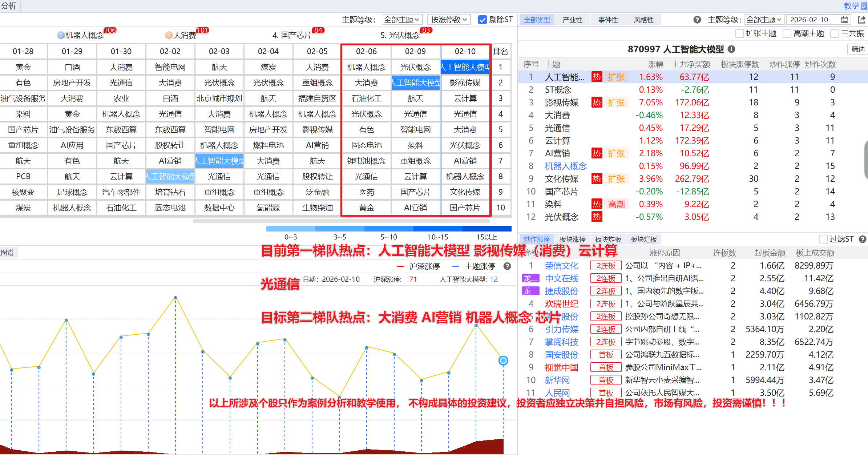Click info icon next to 870997 人工智能大模型
The image size is (868, 455).
pyautogui.click(x=732, y=49)
